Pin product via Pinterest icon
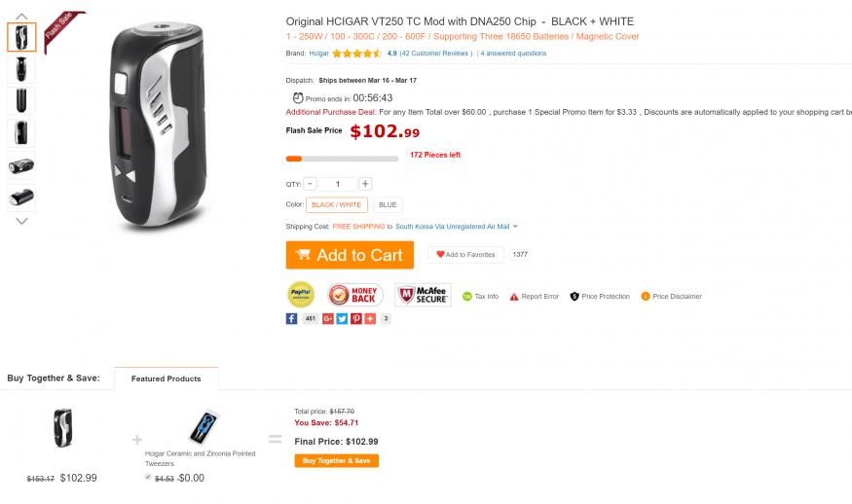Viewport: 852px width, 504px height. click(x=356, y=318)
